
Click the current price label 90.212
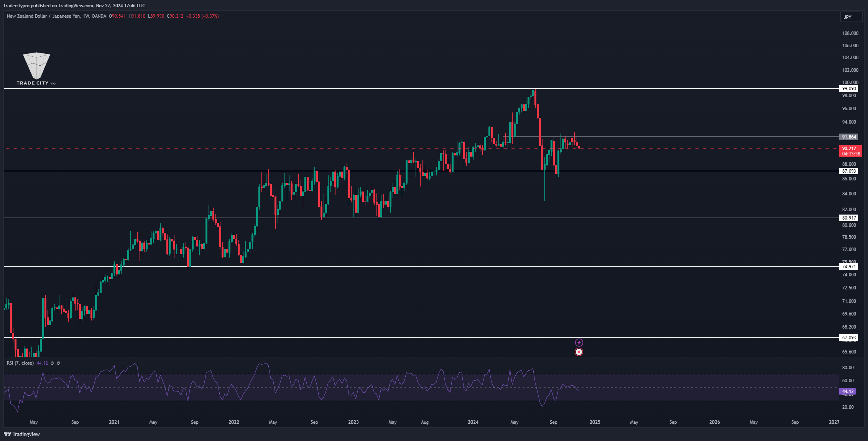(x=850, y=151)
